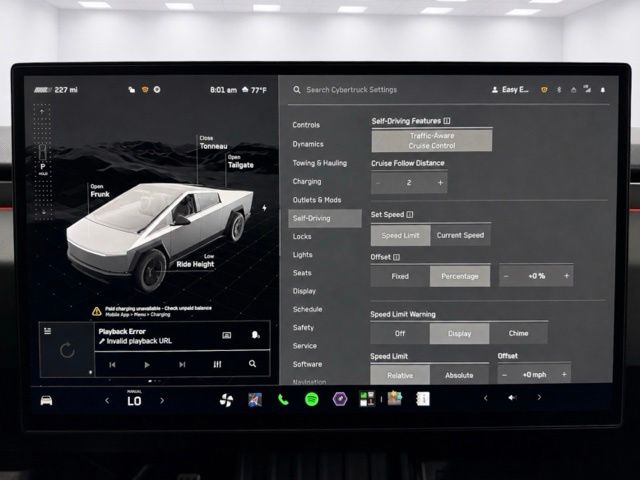
Task: Choose Fixed offset type
Action: tap(400, 276)
